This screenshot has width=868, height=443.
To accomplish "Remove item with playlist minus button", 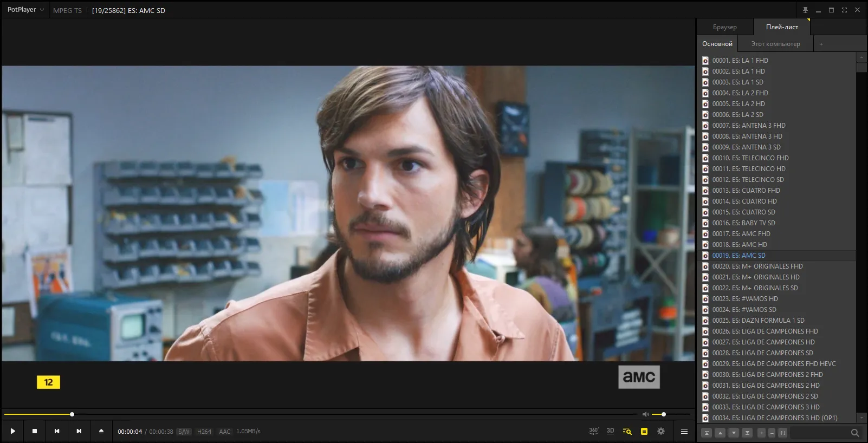I will pyautogui.click(x=772, y=433).
